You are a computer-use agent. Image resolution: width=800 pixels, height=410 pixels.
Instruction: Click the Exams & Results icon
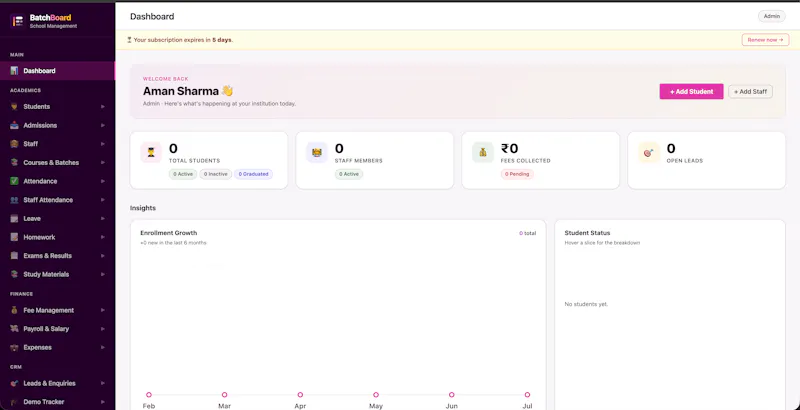[x=14, y=255]
